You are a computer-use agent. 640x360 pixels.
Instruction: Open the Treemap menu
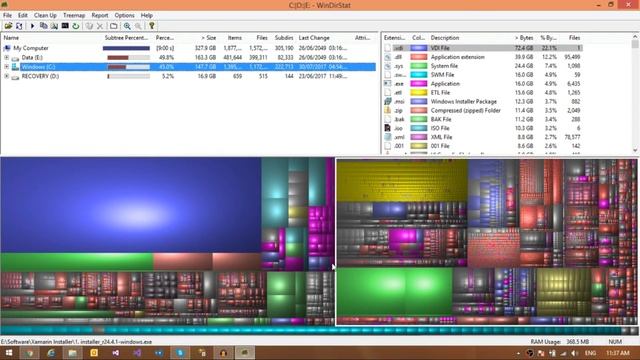coord(74,16)
